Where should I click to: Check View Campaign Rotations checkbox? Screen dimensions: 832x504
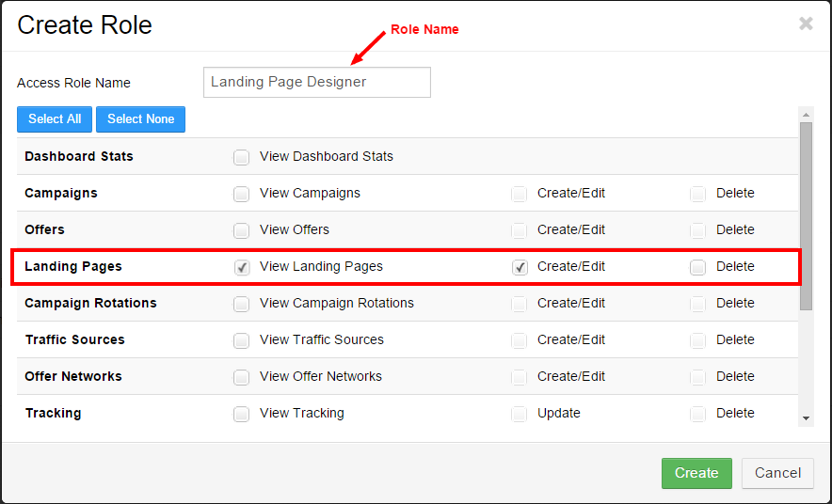tap(242, 304)
